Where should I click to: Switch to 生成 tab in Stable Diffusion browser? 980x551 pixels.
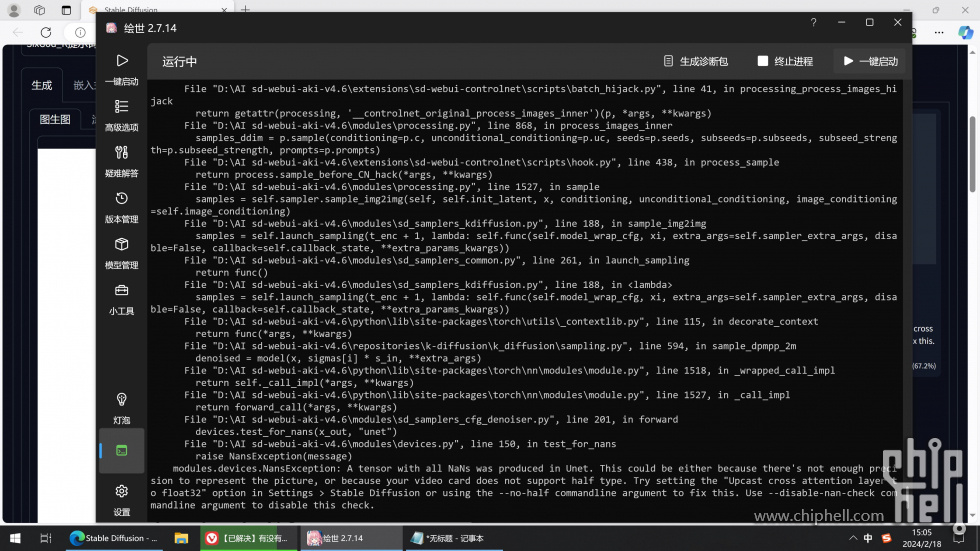pos(42,85)
